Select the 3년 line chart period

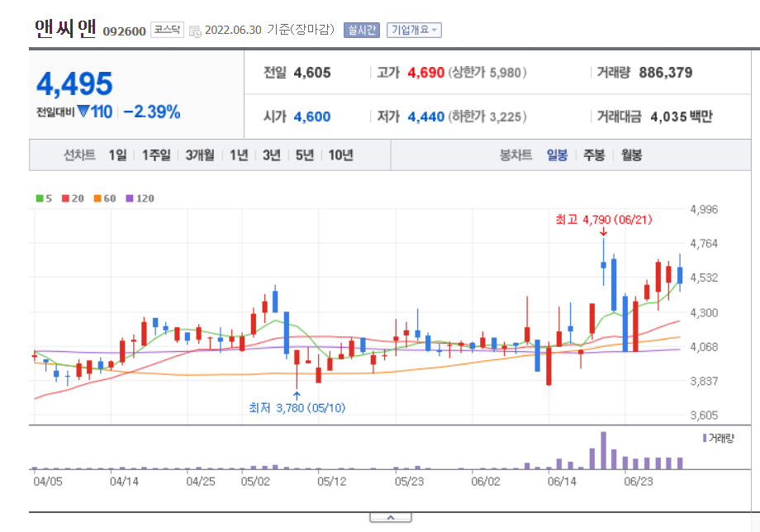pos(272,155)
